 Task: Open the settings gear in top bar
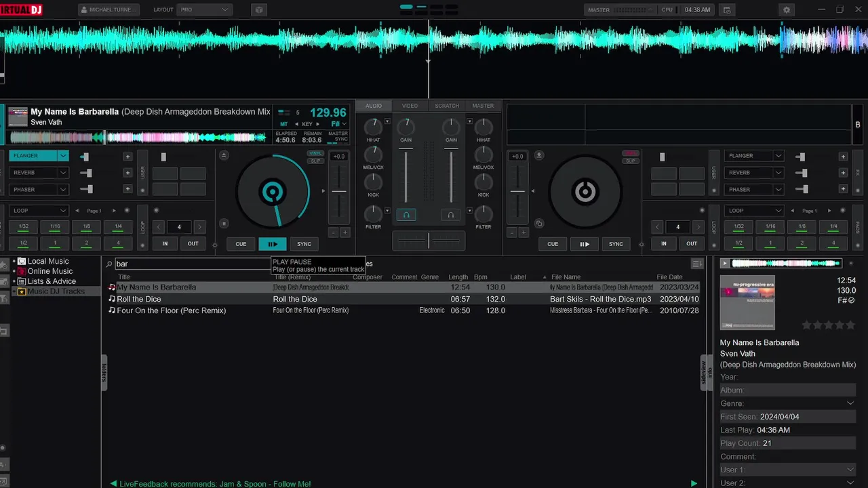tap(787, 10)
